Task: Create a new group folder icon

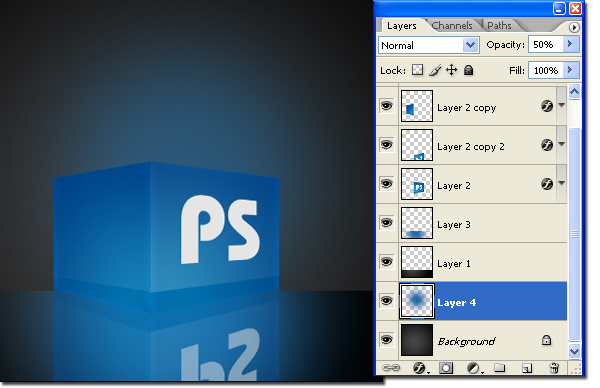Action: [x=499, y=368]
